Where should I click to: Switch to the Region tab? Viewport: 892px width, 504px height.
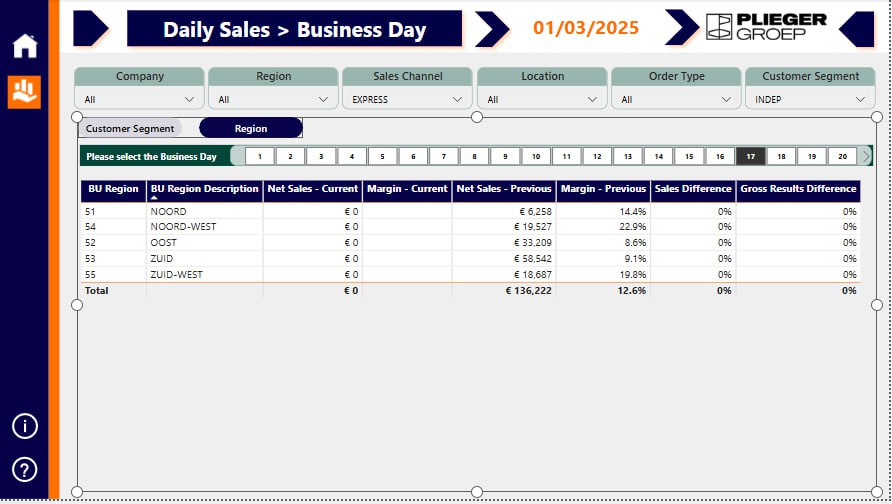pyautogui.click(x=251, y=128)
